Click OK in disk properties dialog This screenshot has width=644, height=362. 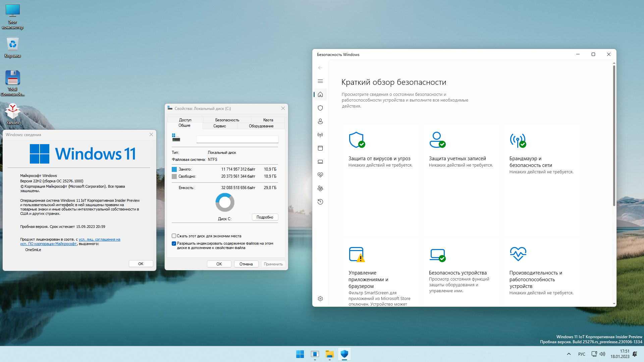(219, 264)
